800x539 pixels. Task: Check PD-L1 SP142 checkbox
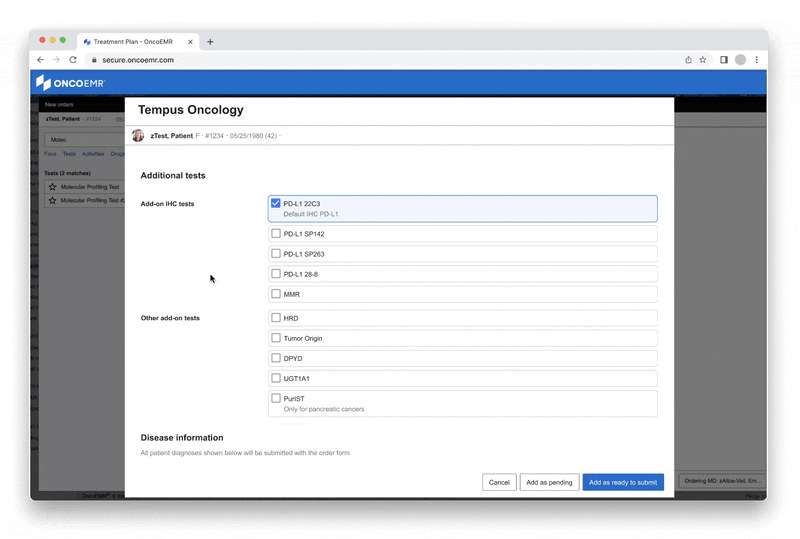click(276, 233)
